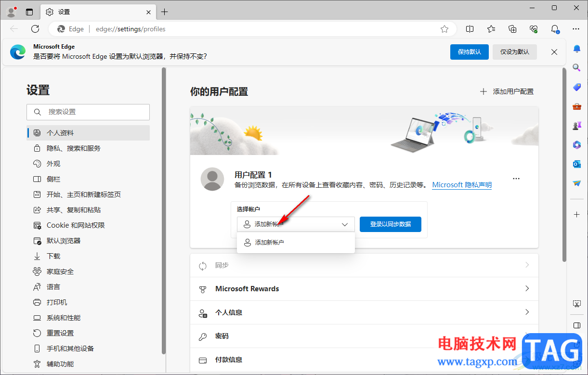The height and width of the screenshot is (375, 588).
Task: Focus the 搜索设置 search box
Action: coord(88,112)
